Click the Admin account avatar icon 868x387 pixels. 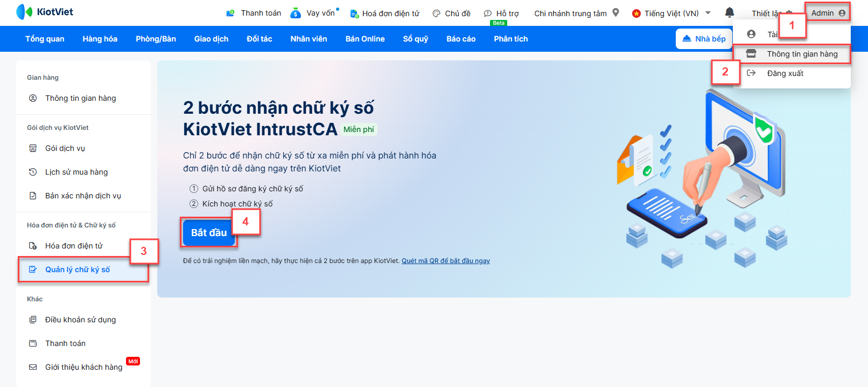coord(842,13)
